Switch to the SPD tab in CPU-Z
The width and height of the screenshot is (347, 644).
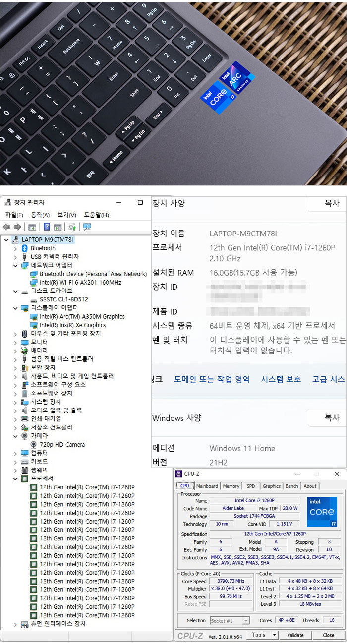pos(251,486)
